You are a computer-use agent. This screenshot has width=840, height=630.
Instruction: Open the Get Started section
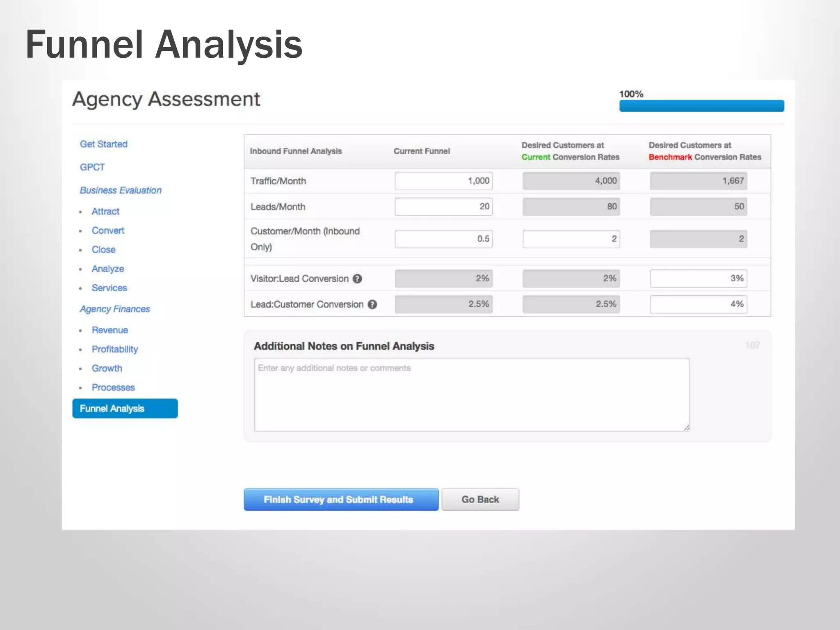tap(104, 144)
